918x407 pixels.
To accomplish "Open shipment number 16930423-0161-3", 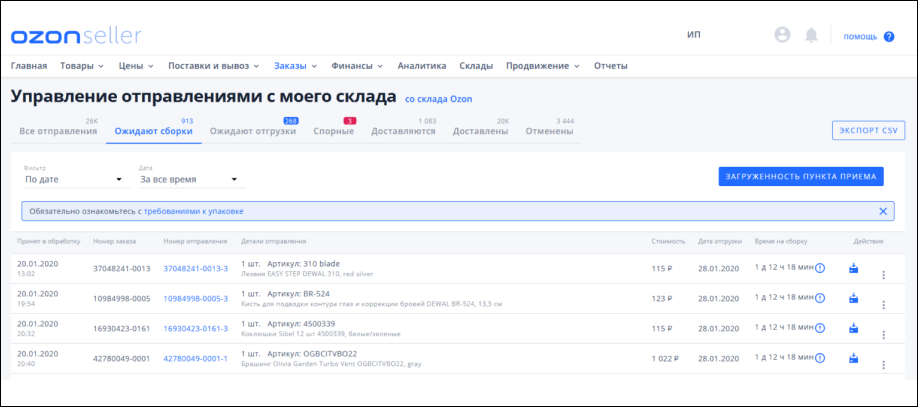I will (196, 328).
